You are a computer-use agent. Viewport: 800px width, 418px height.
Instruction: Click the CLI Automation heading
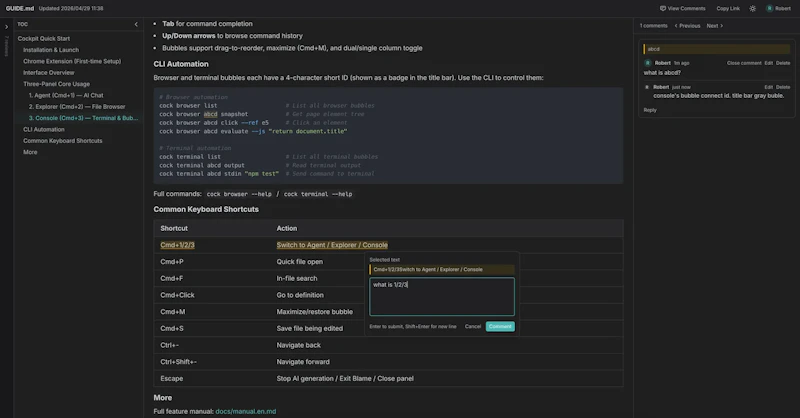coord(181,64)
